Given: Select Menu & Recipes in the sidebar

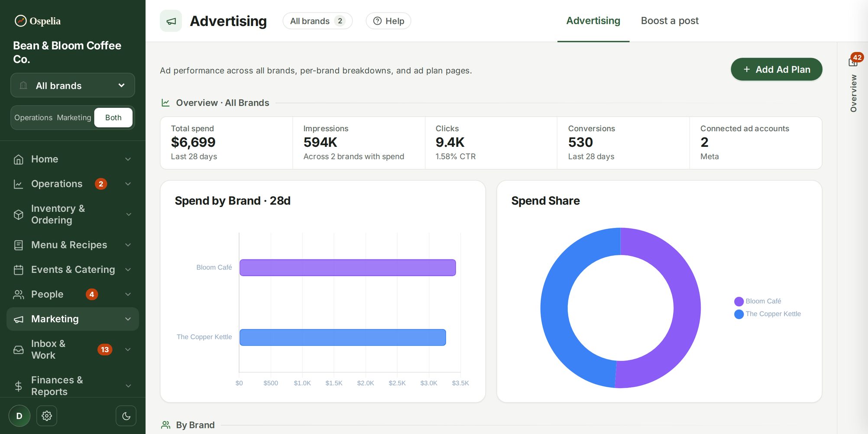Looking at the screenshot, I should coord(73,245).
